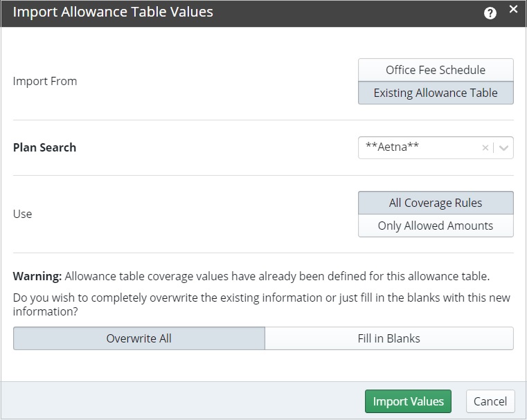Click the Plan Search label
Image resolution: width=527 pixels, height=420 pixels.
pyautogui.click(x=44, y=147)
